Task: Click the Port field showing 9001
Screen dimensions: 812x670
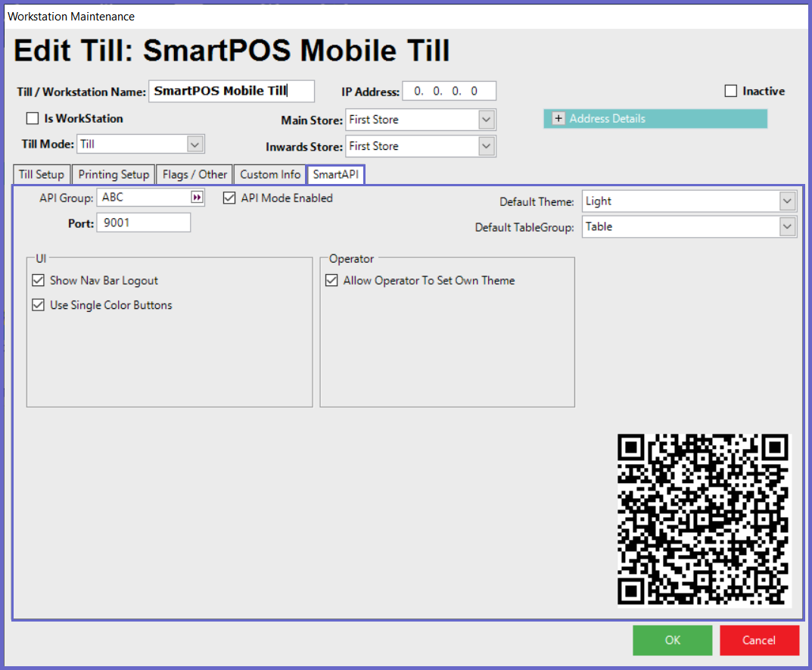Action: pos(144,223)
